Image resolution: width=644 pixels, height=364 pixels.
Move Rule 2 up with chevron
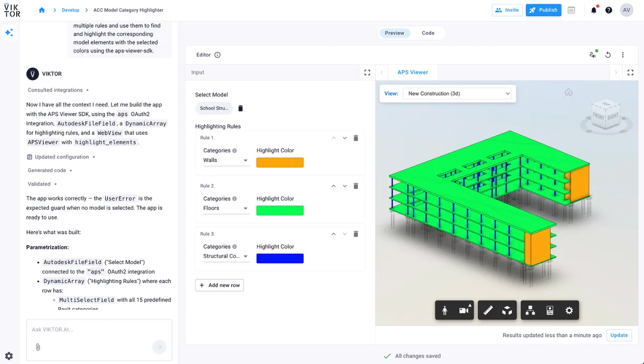point(334,186)
